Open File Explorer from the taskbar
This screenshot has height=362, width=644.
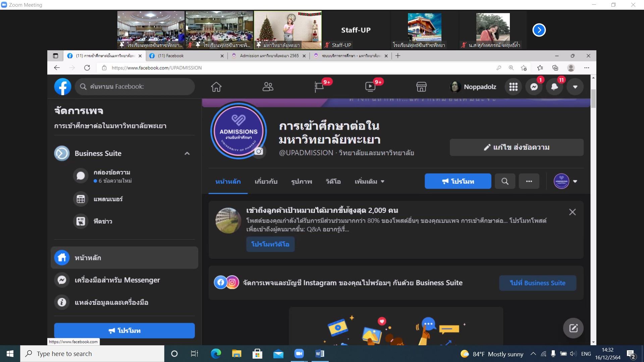pyautogui.click(x=236, y=354)
